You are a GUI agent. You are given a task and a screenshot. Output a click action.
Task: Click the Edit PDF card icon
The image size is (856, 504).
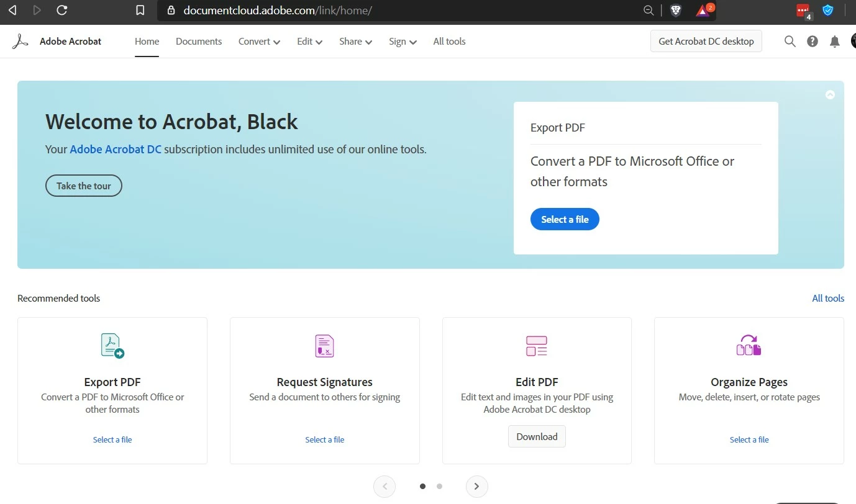click(x=537, y=346)
